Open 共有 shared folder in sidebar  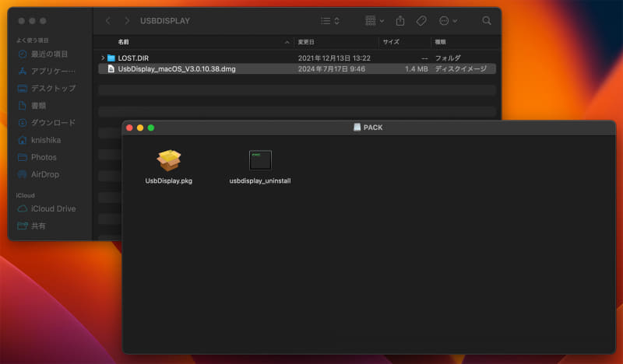pos(32,226)
